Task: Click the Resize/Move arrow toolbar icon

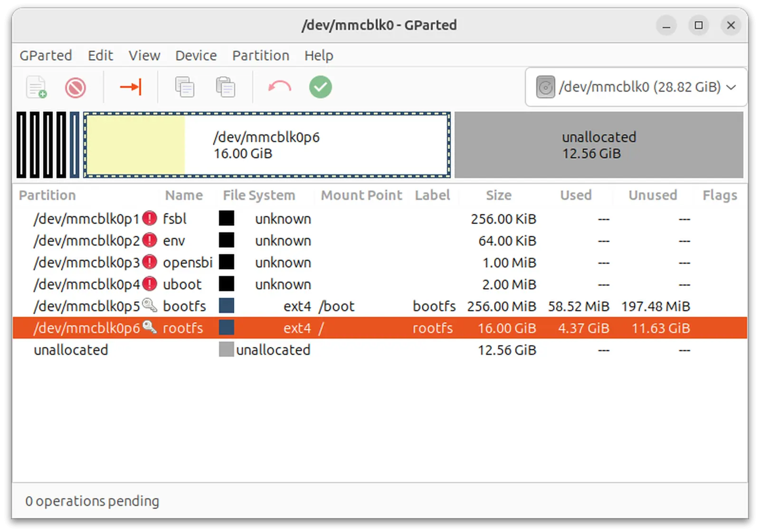Action: [131, 87]
